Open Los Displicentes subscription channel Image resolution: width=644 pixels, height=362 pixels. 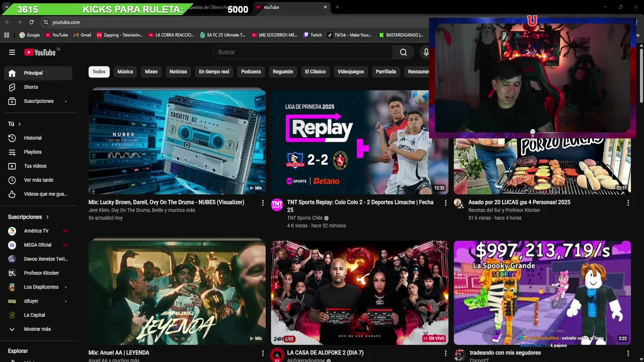tap(38, 287)
